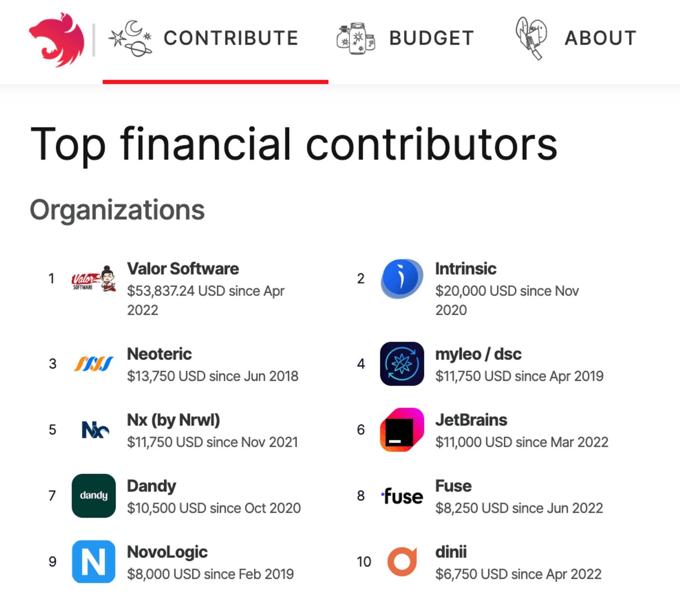Viewport: 680px width, 616px height.
Task: Click the NovoLogic name link
Action: (167, 552)
